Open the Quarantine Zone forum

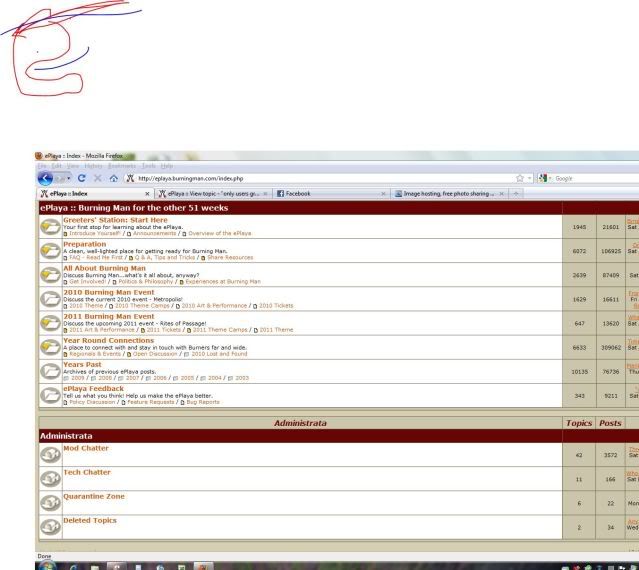(94, 496)
